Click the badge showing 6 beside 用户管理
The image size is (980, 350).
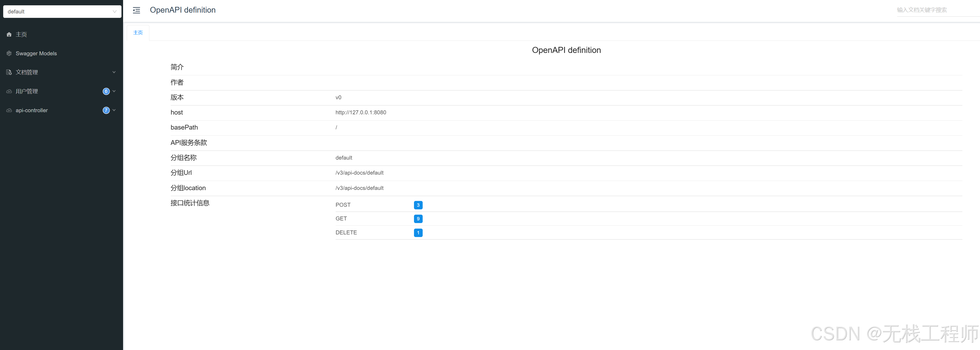[106, 91]
